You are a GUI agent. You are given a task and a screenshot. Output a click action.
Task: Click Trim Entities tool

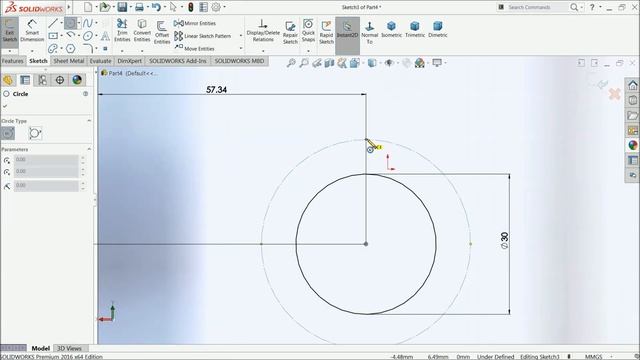click(x=122, y=31)
